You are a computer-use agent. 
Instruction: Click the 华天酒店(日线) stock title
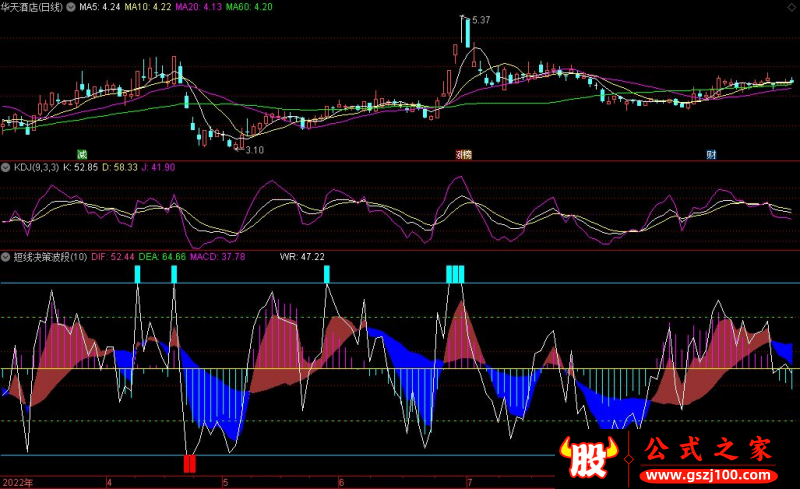click(32, 7)
